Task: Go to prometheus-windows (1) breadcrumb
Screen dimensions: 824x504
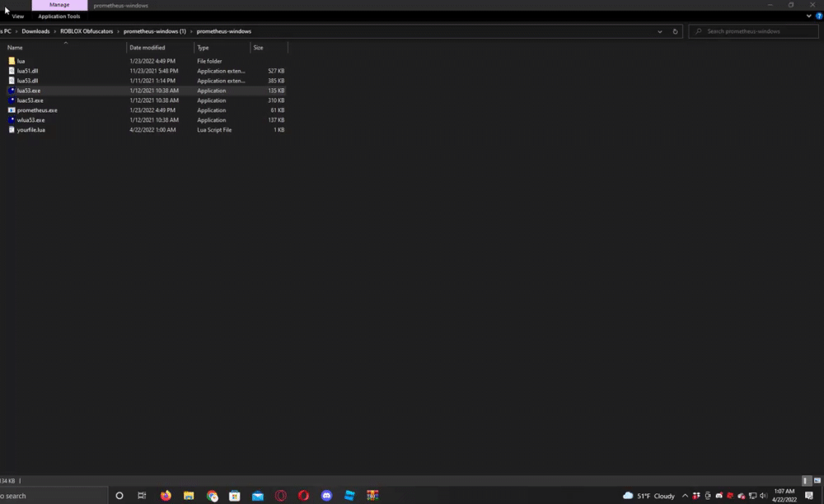Action: pos(155,31)
